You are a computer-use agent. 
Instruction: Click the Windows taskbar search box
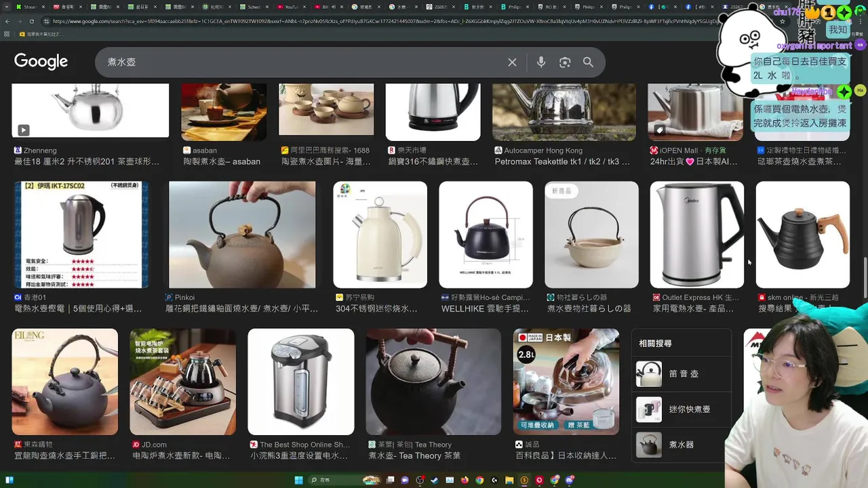[x=344, y=480]
